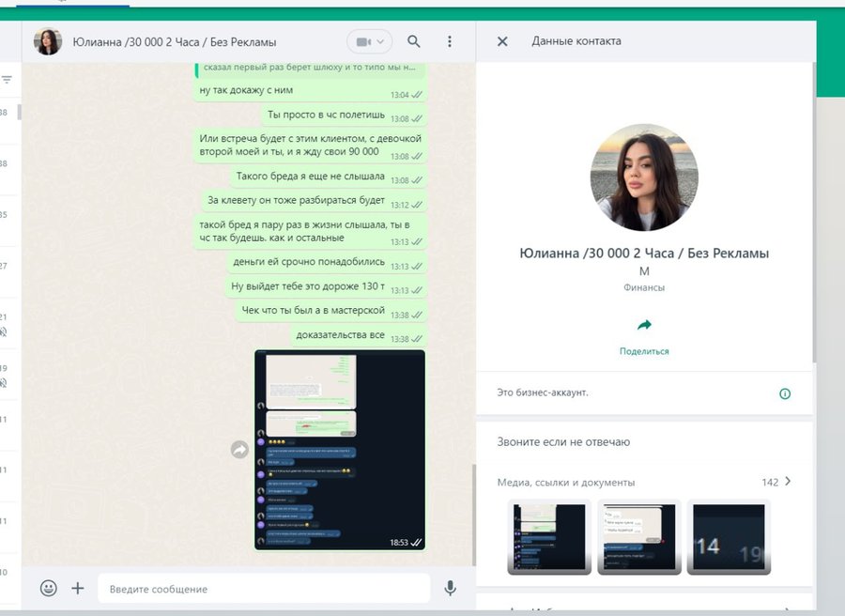Open the screenshot image sent at 18:53
The width and height of the screenshot is (845, 616).
(340, 450)
